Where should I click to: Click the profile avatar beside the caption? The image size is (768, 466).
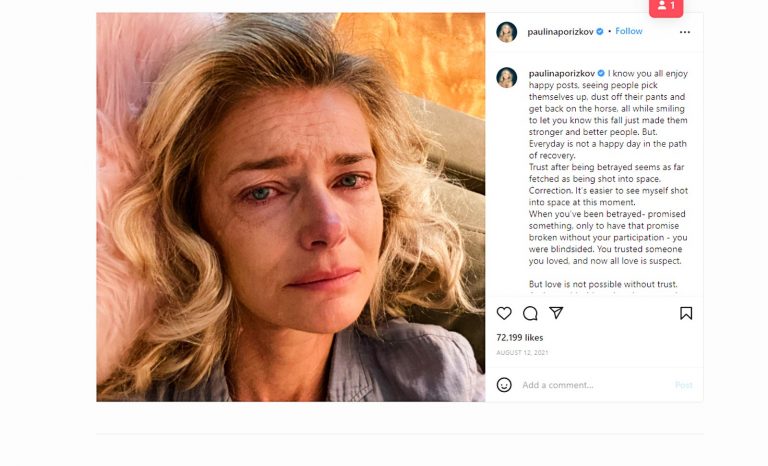coord(507,77)
